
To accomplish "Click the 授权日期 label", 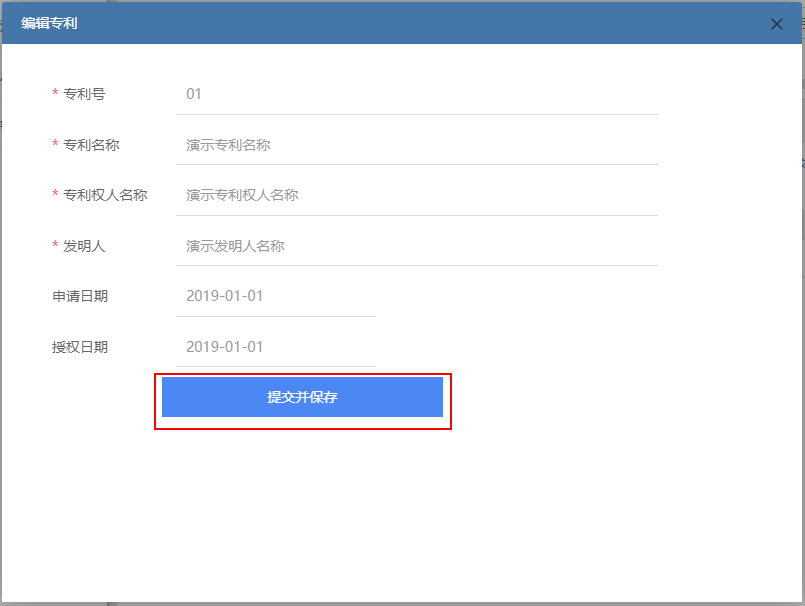I will pos(80,347).
